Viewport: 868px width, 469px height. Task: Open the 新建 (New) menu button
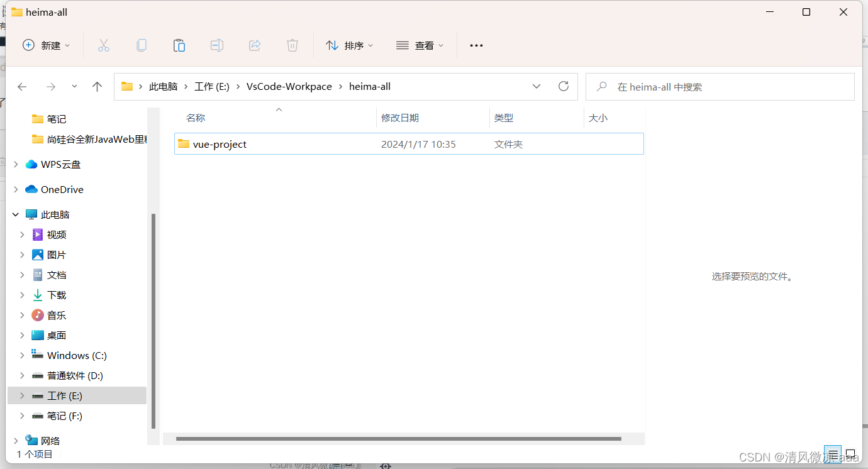pos(47,45)
